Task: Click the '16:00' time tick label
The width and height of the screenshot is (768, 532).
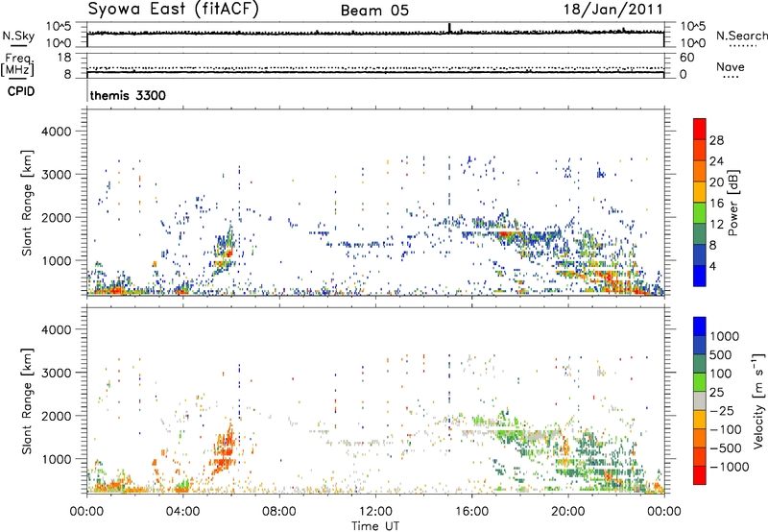Action: (x=471, y=512)
